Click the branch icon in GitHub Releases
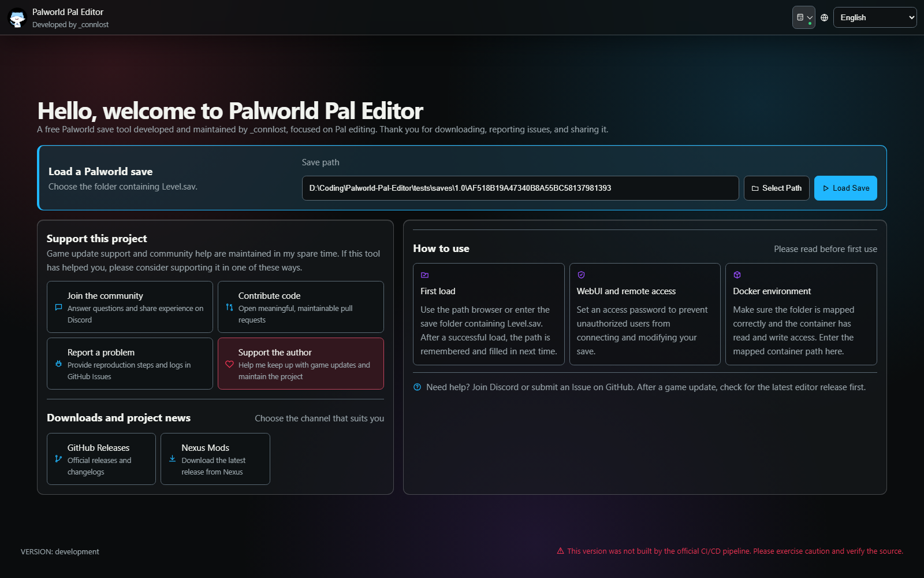 58,459
